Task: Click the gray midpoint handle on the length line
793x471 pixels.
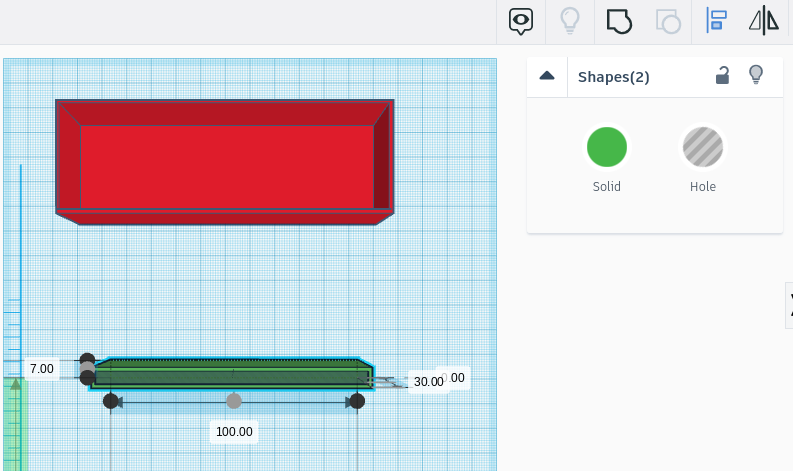Action: (234, 401)
